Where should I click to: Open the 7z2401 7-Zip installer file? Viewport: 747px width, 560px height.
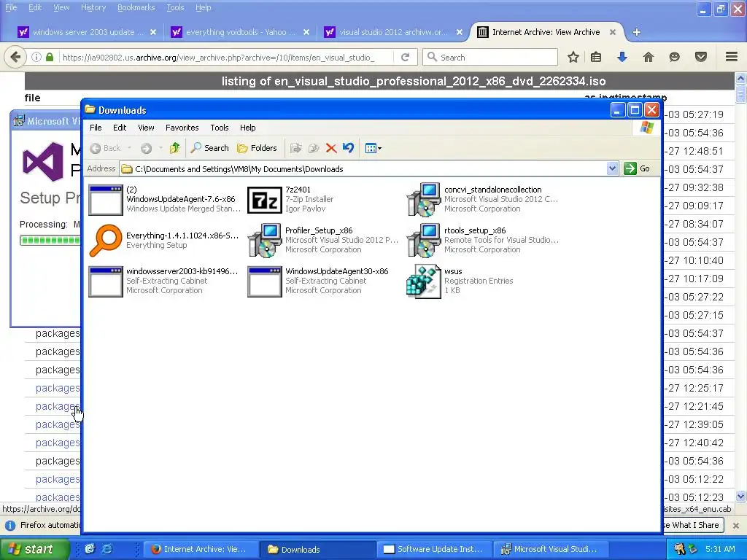coord(264,199)
